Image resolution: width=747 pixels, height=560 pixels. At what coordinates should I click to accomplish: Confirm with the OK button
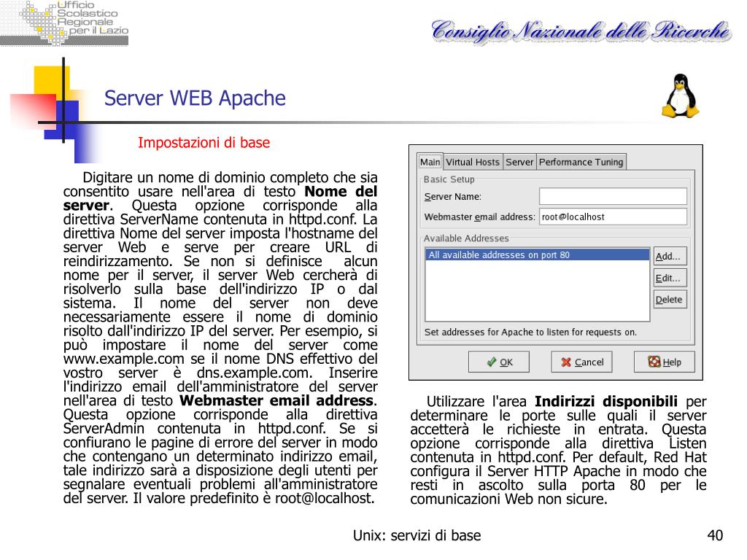[x=499, y=362]
